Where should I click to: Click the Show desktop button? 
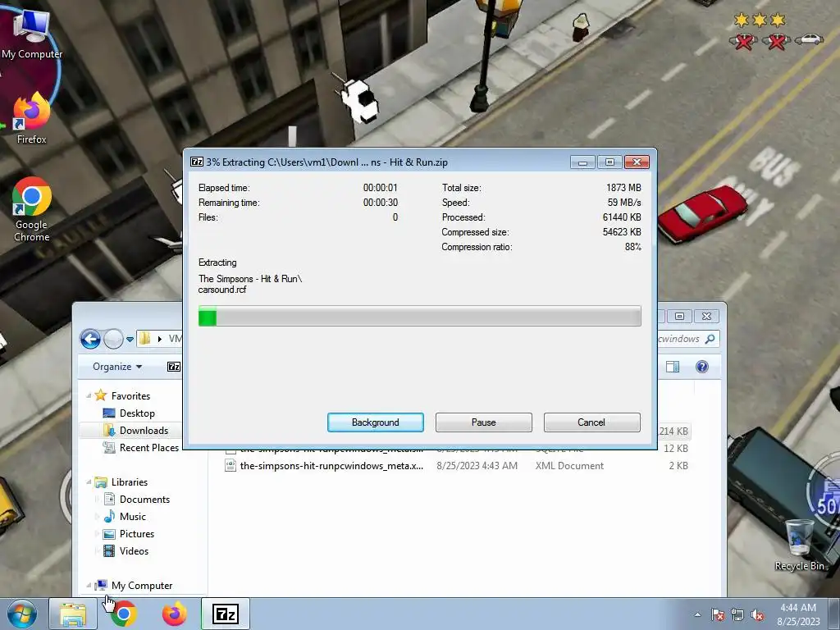tap(834, 614)
